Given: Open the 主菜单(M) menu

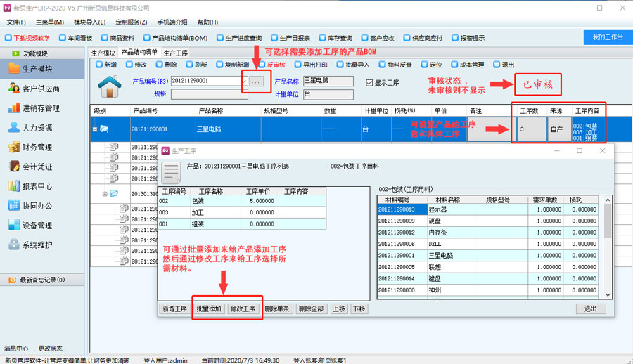Looking at the screenshot, I should coord(50,22).
